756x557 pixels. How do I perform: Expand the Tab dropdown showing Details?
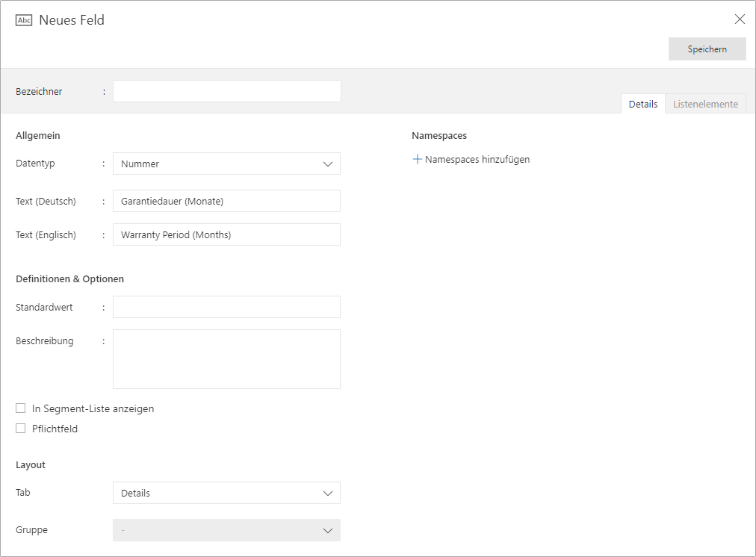coord(224,493)
